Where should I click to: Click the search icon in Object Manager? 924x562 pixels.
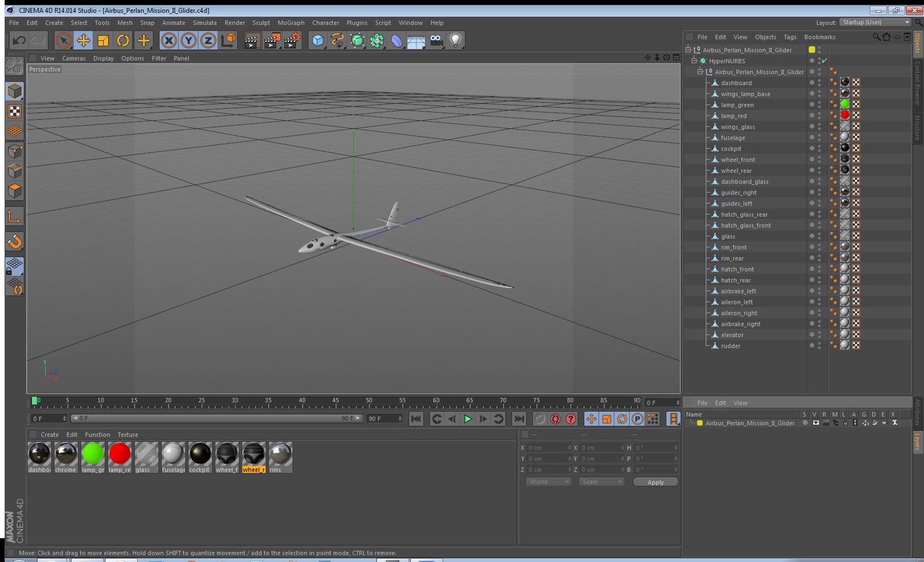coord(876,37)
